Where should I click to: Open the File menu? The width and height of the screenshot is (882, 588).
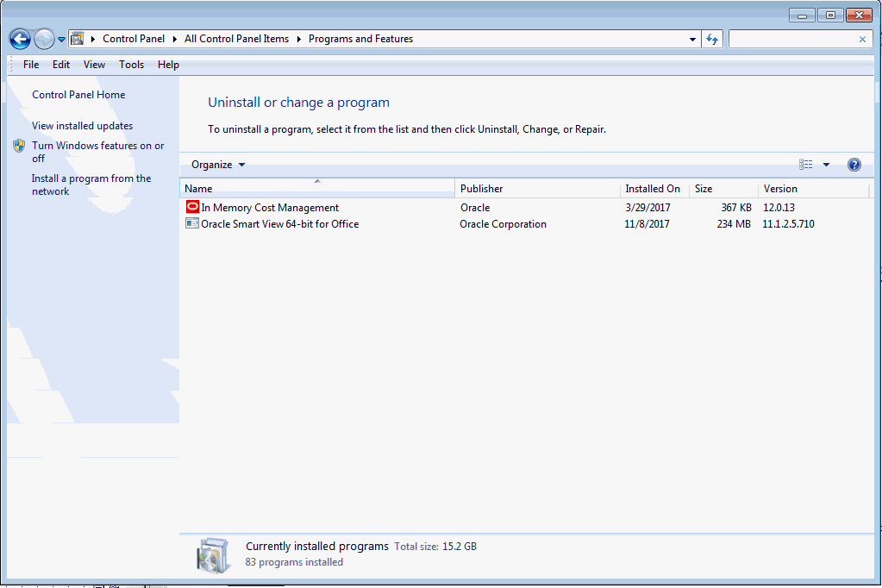coord(31,65)
